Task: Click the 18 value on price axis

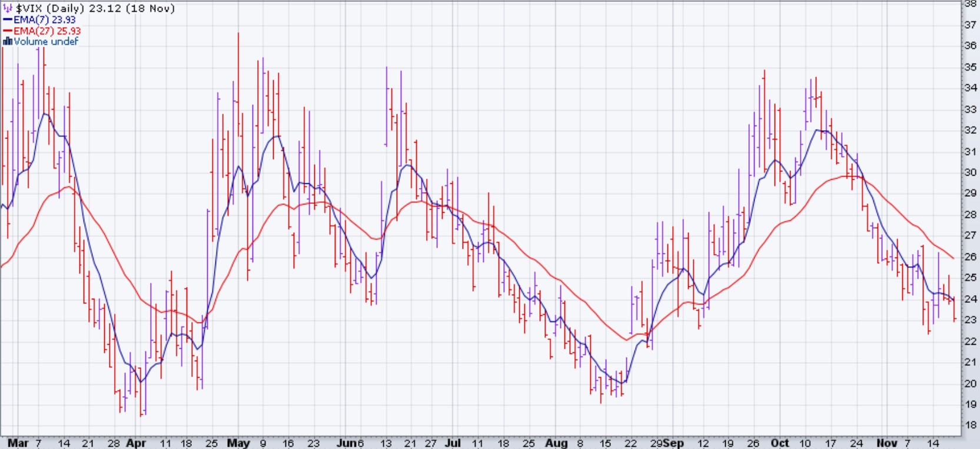Action: point(970,425)
